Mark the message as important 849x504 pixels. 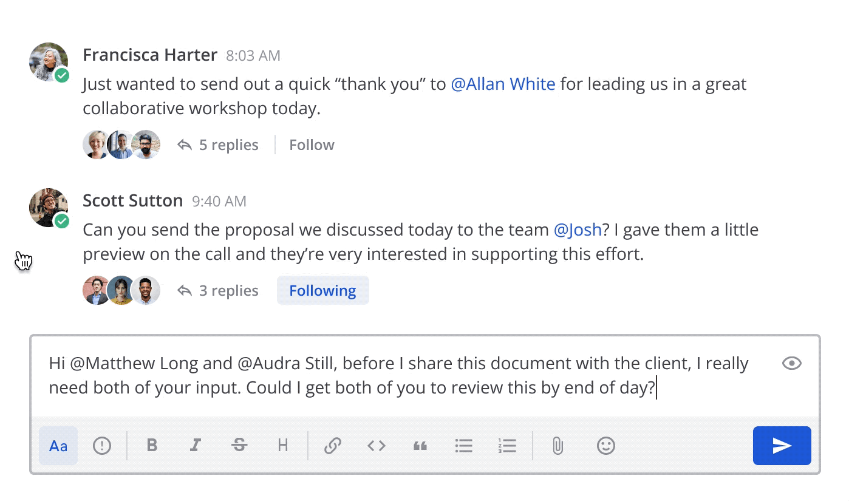tap(102, 446)
